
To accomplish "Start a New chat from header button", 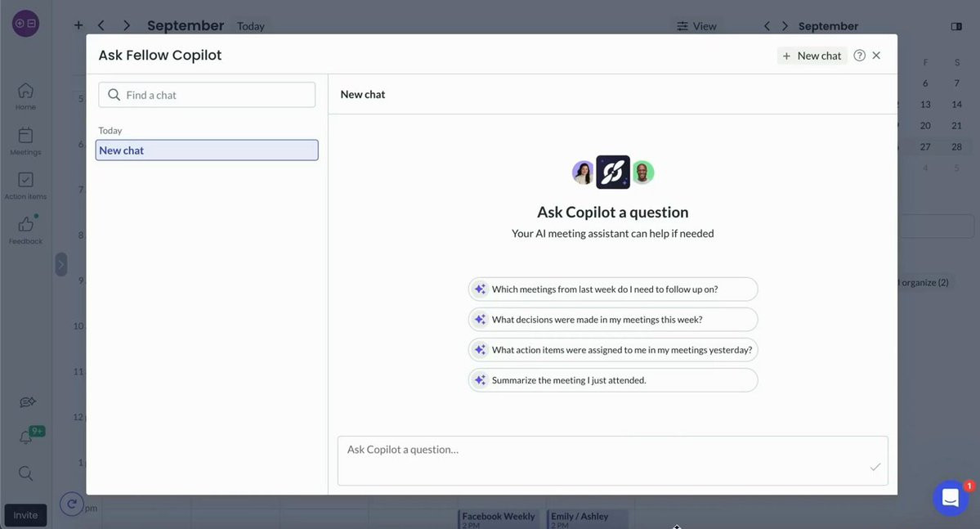I will (x=812, y=56).
